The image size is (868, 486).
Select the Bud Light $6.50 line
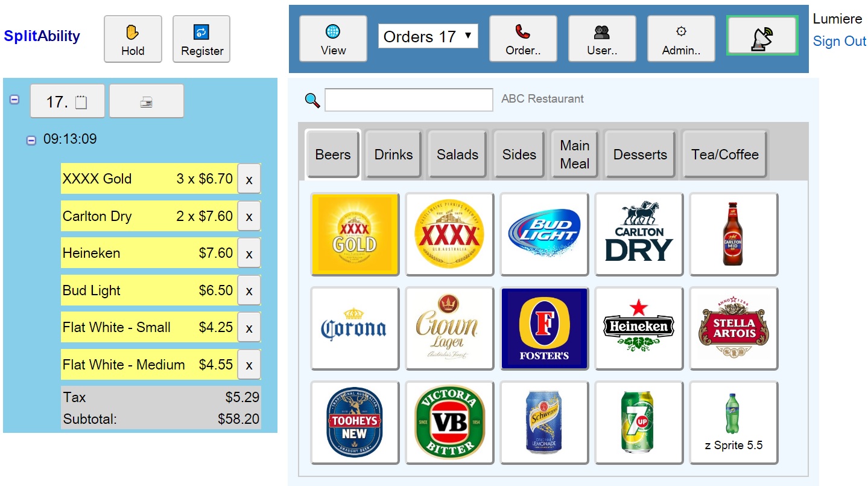[149, 290]
